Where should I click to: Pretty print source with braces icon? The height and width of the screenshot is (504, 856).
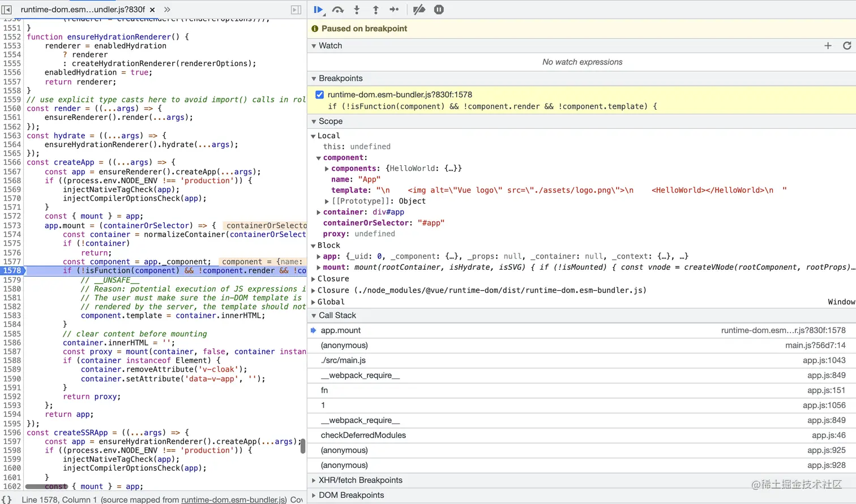[6, 499]
